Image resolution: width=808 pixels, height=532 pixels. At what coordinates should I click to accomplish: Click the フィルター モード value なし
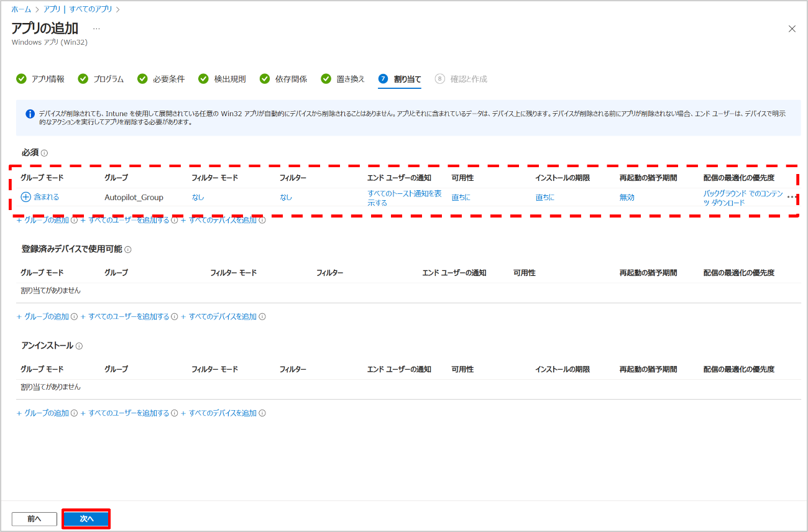click(x=198, y=197)
